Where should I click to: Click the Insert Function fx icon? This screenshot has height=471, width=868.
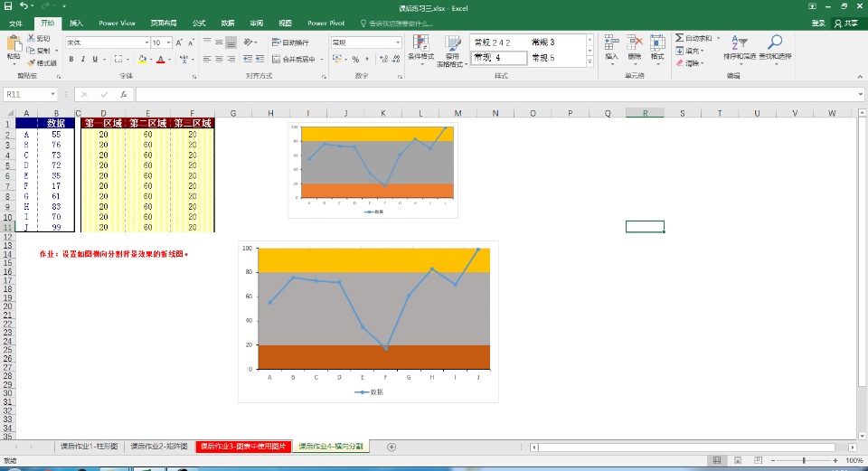[x=123, y=94]
